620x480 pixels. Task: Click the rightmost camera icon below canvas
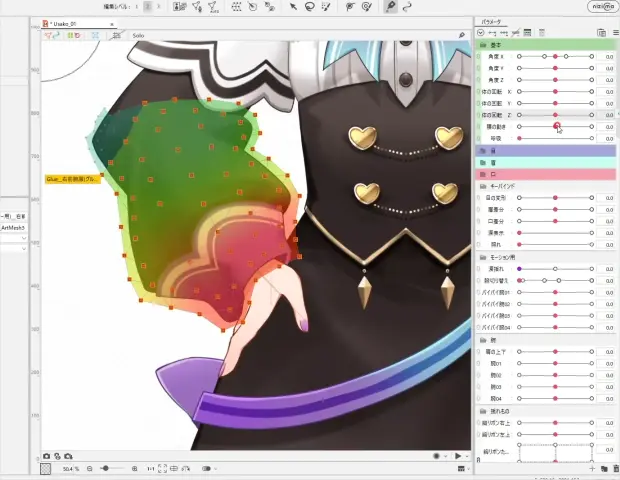[68, 456]
